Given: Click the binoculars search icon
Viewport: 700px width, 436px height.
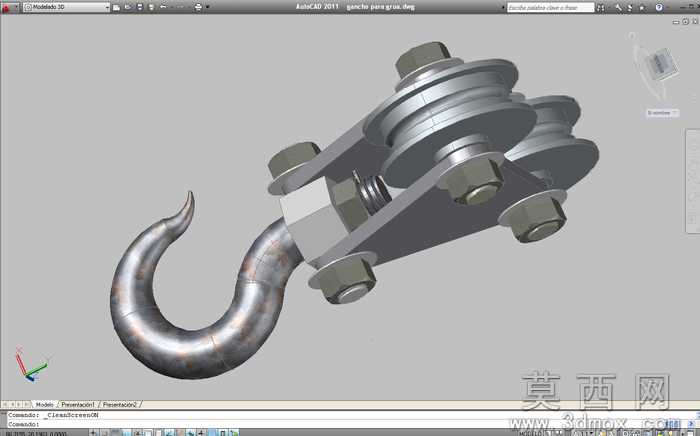Looking at the screenshot, I should pyautogui.click(x=601, y=8).
